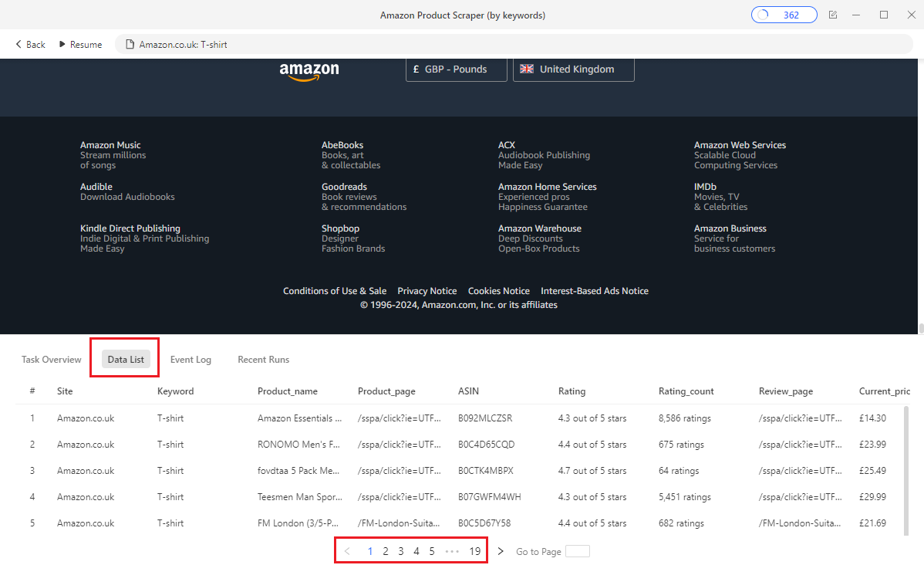Select page 1 in pagination
924x565 pixels.
[x=370, y=551]
